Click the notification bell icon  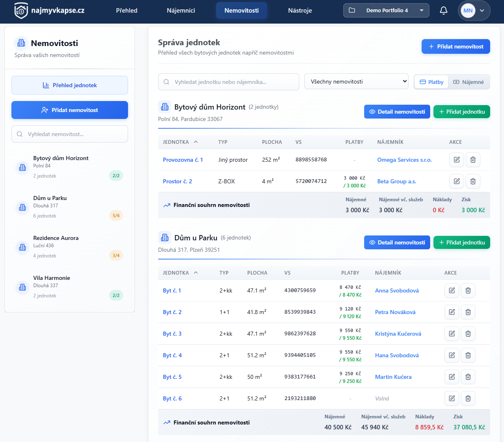pos(444,11)
